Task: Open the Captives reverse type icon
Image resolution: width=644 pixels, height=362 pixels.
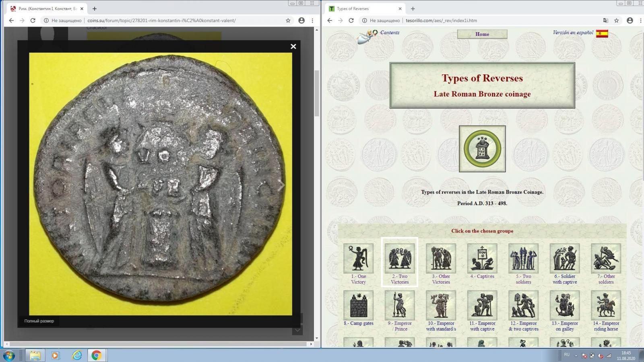Action: 482,258
